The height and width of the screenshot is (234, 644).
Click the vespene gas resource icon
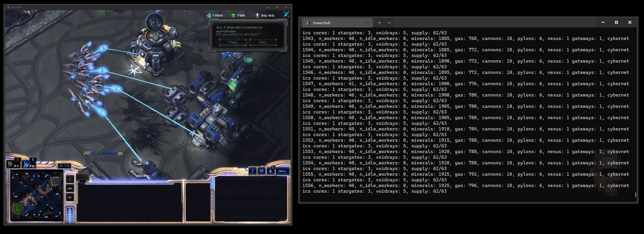coord(233,16)
